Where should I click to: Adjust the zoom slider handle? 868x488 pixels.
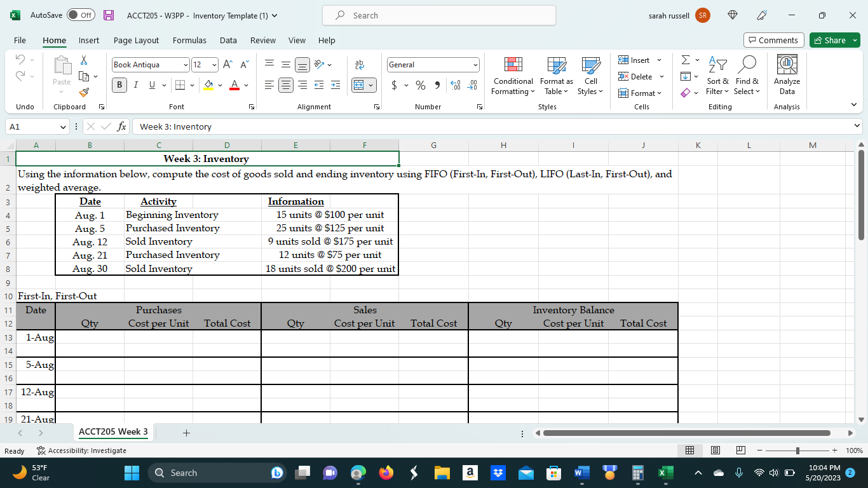[797, 451]
